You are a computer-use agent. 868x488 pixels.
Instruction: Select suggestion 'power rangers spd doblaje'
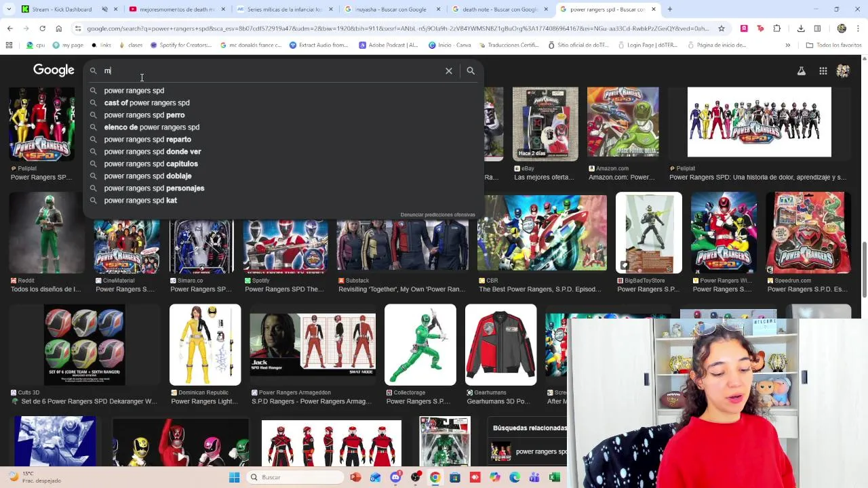(148, 176)
